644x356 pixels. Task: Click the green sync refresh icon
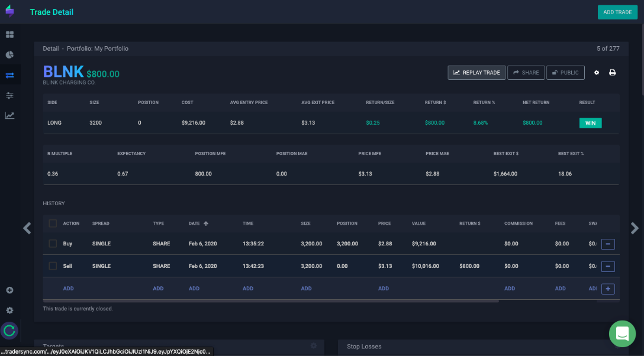point(9,331)
